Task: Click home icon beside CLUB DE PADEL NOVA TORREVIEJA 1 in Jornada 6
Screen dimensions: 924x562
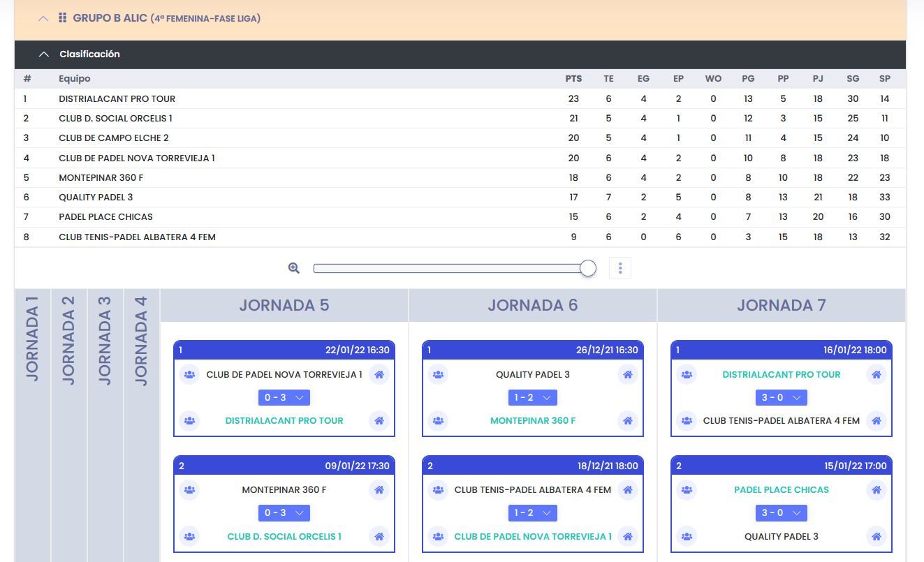Action: (x=628, y=537)
